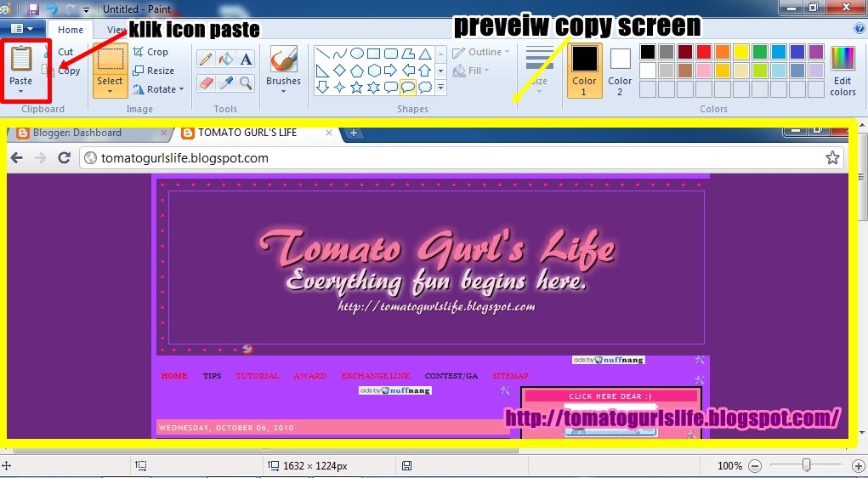The width and height of the screenshot is (868, 478).
Task: Select the Fill with color bucket tool
Action: (226, 59)
